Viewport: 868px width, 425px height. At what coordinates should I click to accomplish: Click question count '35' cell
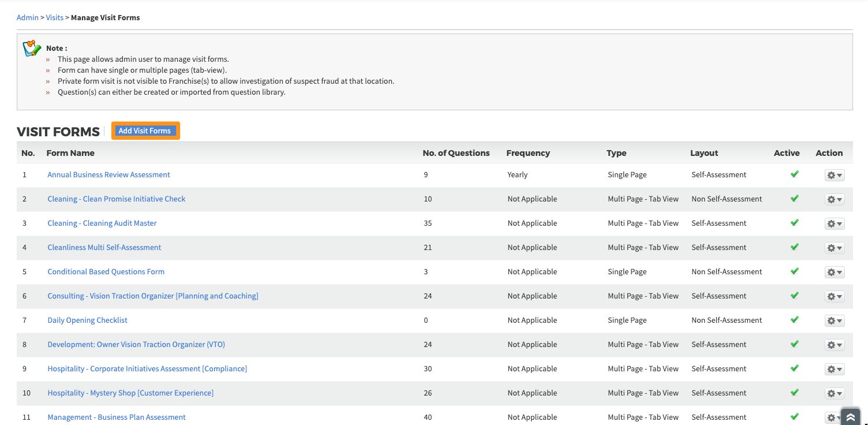pos(428,223)
